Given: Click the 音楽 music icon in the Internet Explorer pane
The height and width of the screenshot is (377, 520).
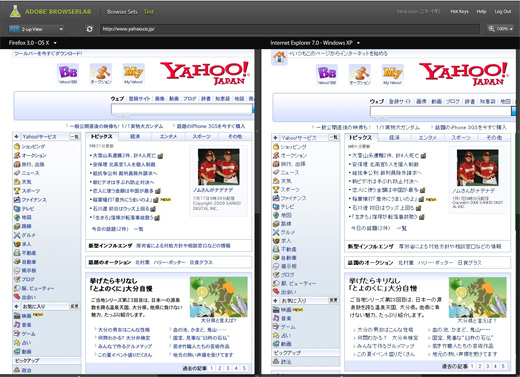Looking at the screenshot, I should 276,318.
